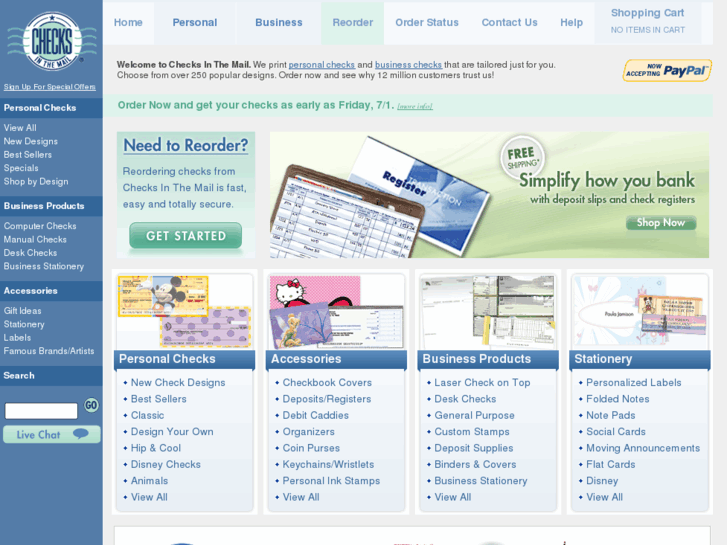Click Design Your Own link

[172, 432]
